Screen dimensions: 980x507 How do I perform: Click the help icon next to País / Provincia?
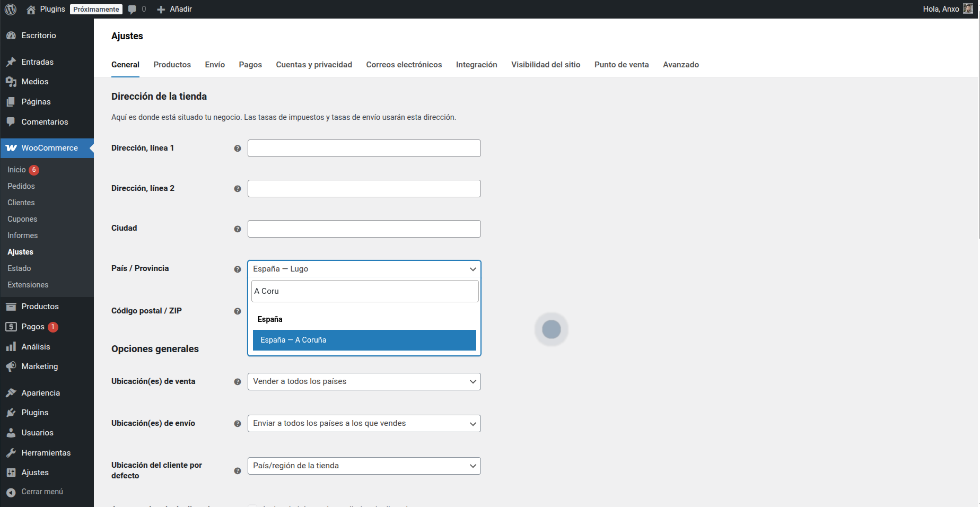237,269
